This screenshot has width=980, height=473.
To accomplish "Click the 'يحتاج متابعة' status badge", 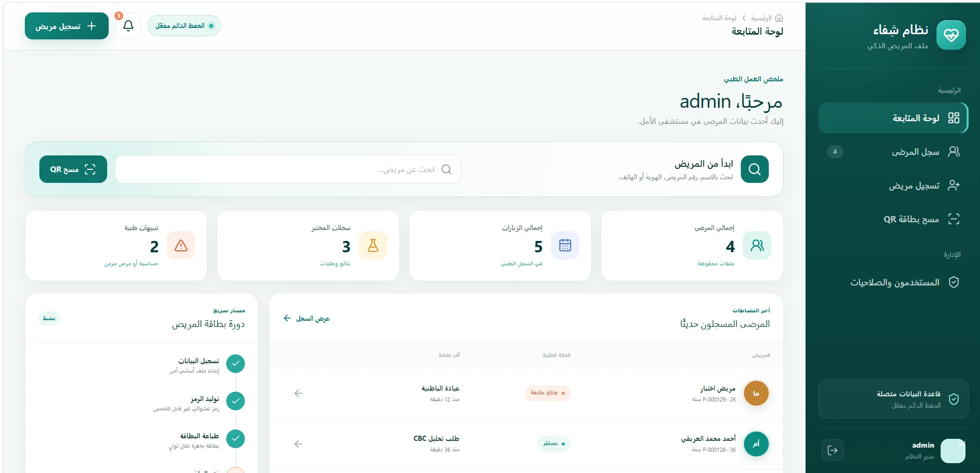I will tap(547, 393).
